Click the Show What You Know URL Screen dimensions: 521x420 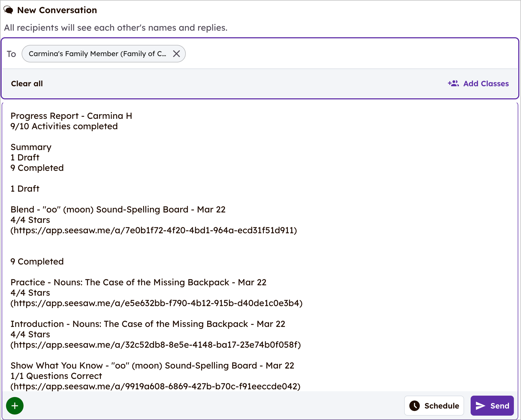155,386
